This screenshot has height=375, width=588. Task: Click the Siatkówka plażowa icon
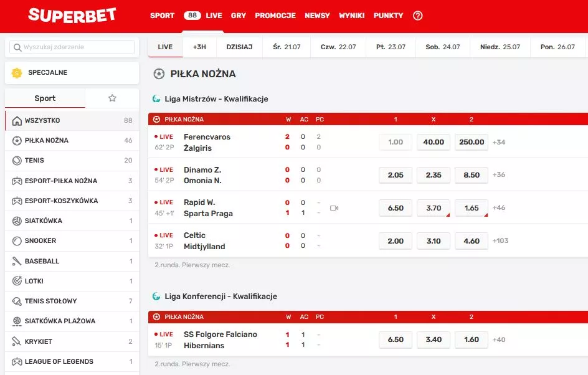pyautogui.click(x=17, y=321)
